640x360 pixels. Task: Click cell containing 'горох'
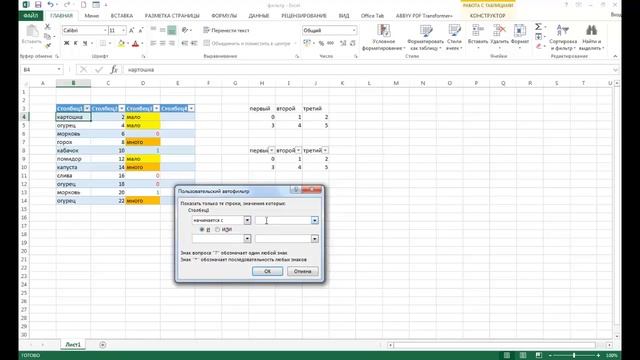coord(73,142)
